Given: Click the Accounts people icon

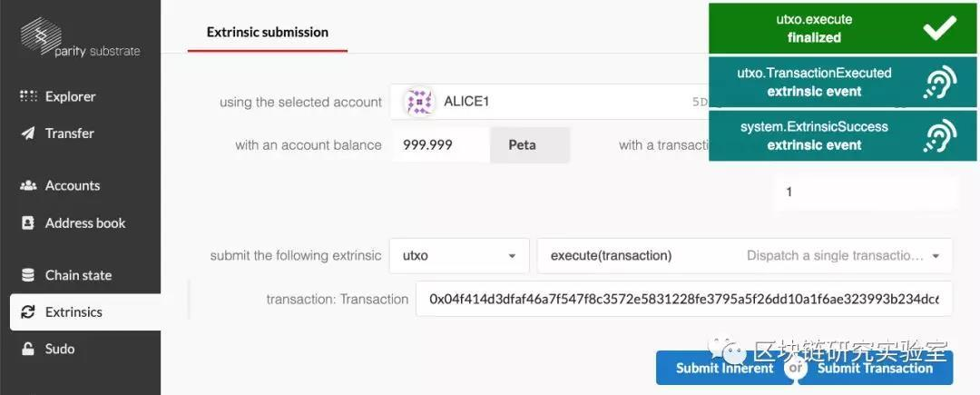Looking at the screenshot, I should coord(28,185).
